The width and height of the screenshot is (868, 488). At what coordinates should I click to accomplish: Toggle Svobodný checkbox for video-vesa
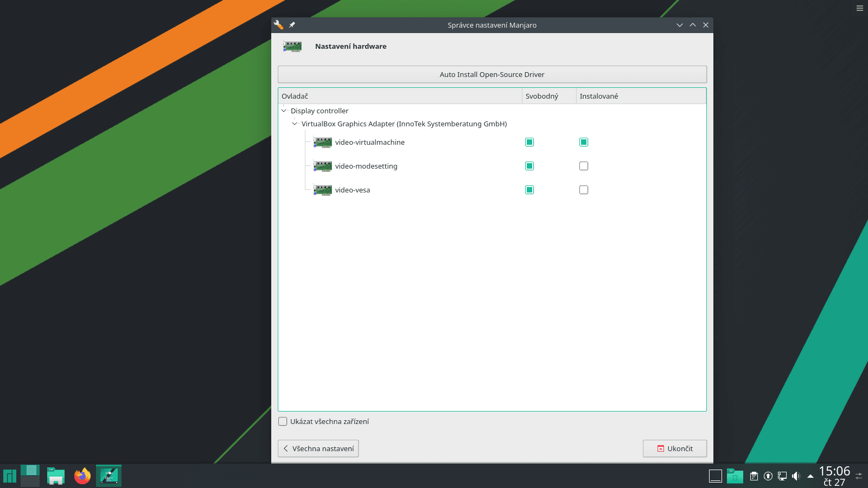pyautogui.click(x=529, y=190)
